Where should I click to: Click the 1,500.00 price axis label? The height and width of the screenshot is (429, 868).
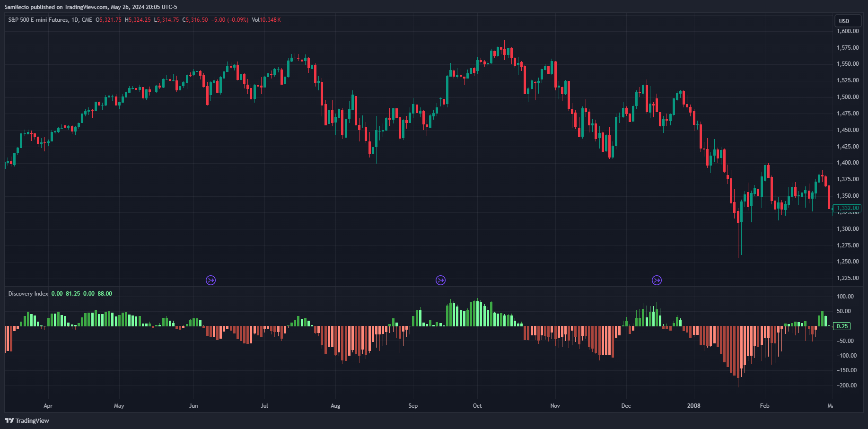click(x=848, y=97)
